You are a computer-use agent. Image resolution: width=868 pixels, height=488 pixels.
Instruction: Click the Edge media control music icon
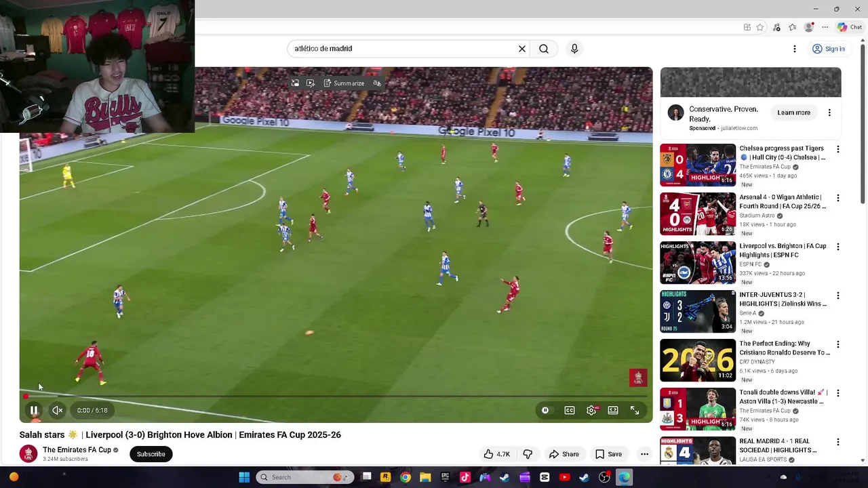point(776,27)
